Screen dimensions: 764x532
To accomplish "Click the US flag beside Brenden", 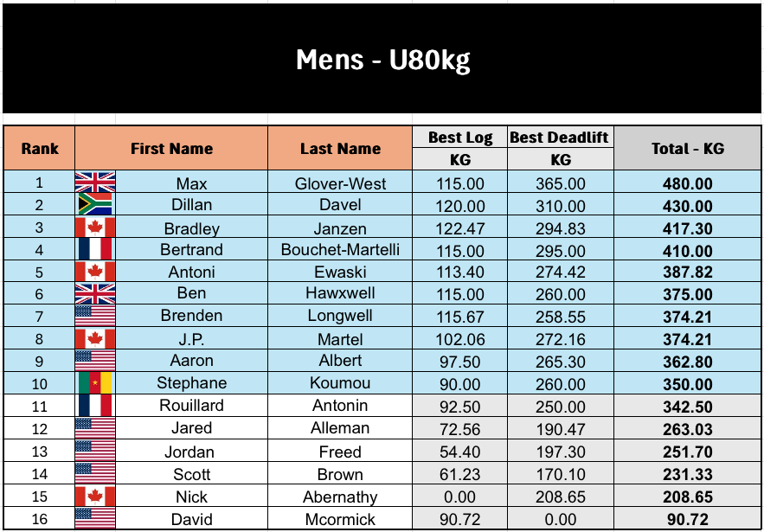I will point(95,317).
